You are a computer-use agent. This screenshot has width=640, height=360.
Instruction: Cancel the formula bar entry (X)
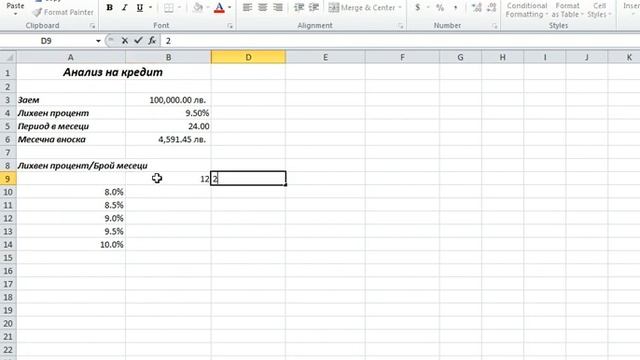pyautogui.click(x=125, y=41)
